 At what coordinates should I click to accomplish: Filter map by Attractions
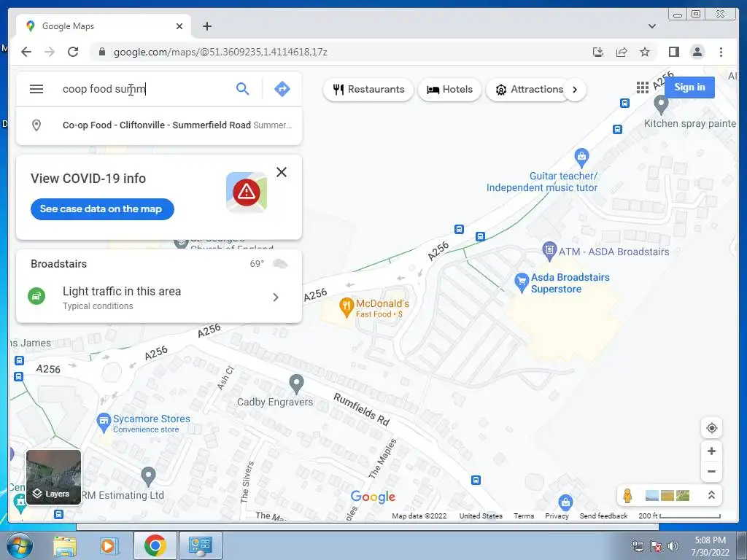[528, 90]
